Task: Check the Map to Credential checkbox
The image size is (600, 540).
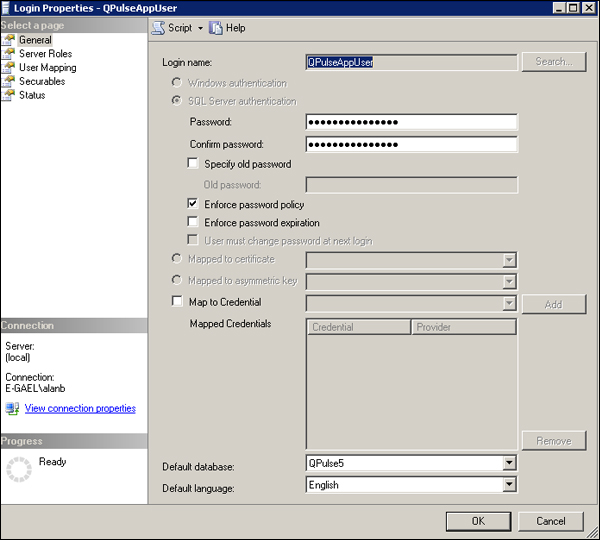Action: pyautogui.click(x=177, y=301)
